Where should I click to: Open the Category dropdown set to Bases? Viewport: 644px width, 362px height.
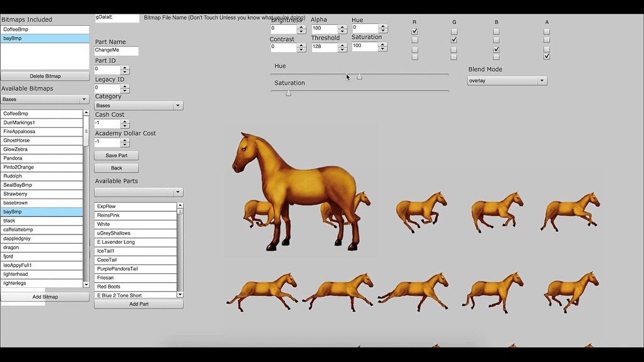(138, 105)
